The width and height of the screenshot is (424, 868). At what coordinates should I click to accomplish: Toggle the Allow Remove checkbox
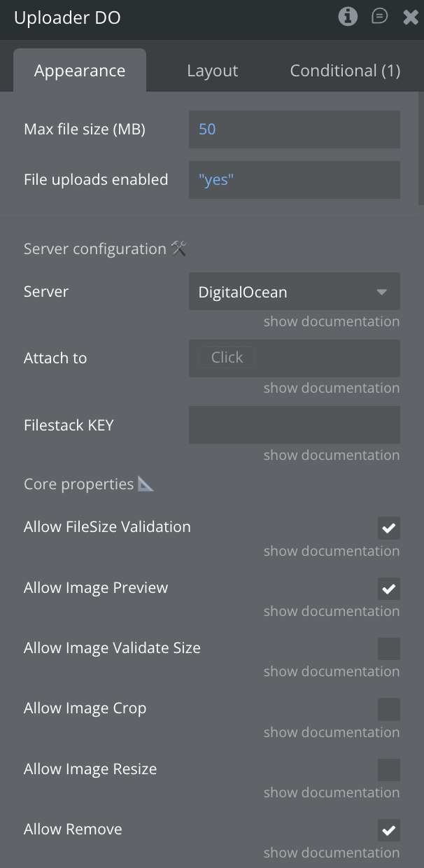(389, 830)
